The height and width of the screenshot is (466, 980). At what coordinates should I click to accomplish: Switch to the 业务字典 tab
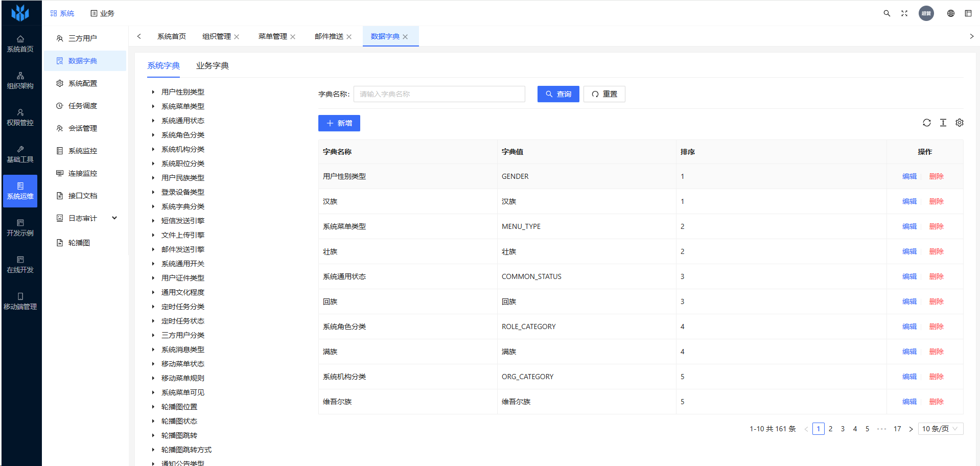point(212,66)
